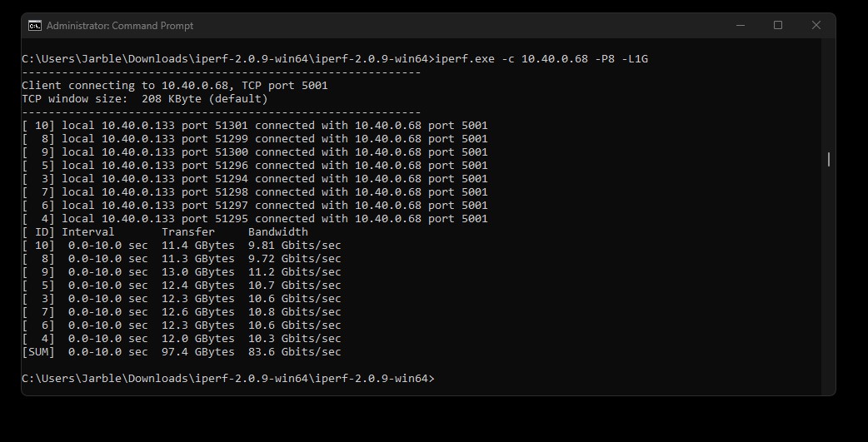868x442 pixels.
Task: Click the 'TCP window size: 208 KByte' line
Action: point(145,99)
